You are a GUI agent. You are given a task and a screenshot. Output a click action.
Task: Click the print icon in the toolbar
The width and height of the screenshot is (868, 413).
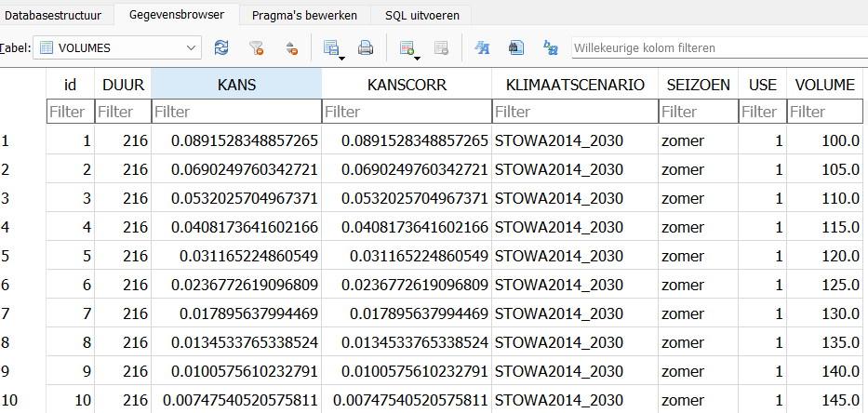point(366,48)
